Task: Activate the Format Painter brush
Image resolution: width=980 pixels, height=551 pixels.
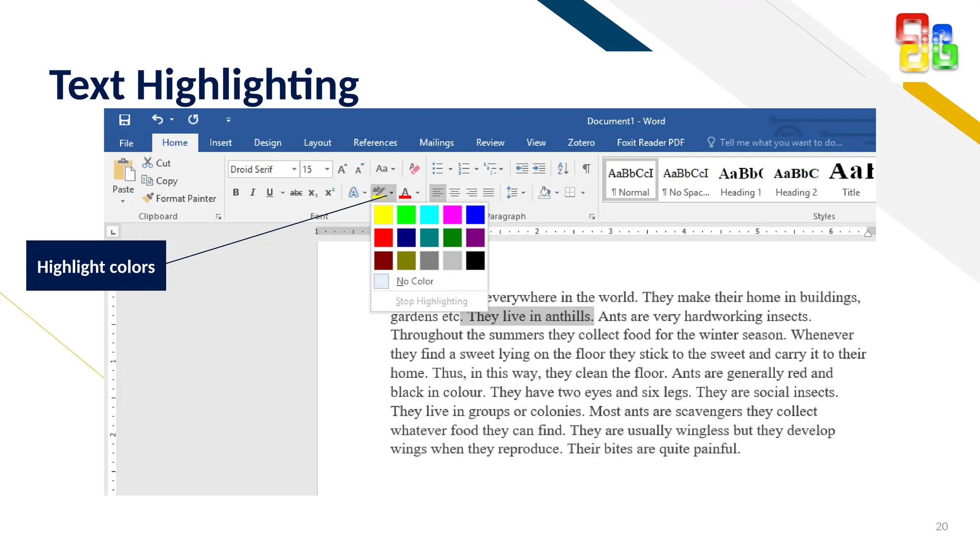Action: click(179, 198)
